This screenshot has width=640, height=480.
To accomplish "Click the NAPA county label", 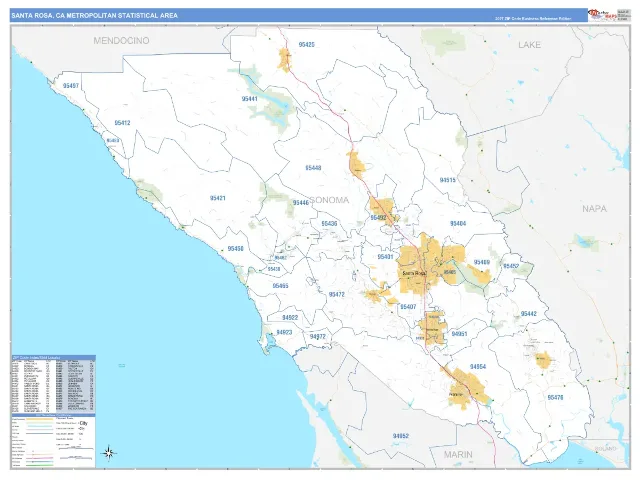I will click(594, 209).
